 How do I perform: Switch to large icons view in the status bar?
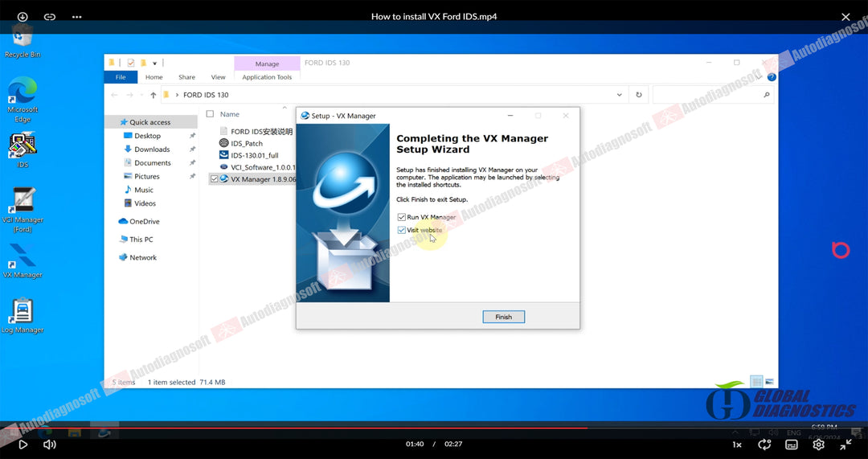(769, 382)
